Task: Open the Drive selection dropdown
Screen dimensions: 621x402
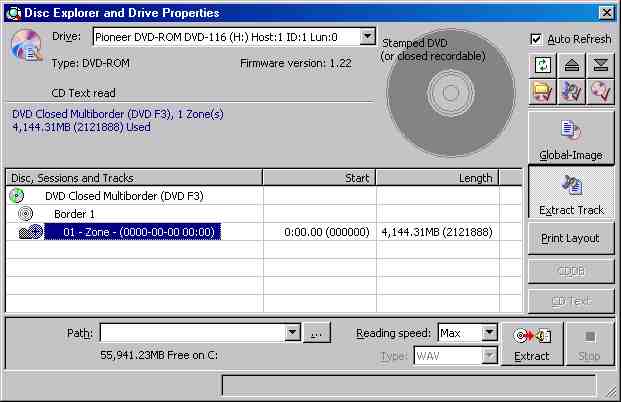Action: coord(367,37)
